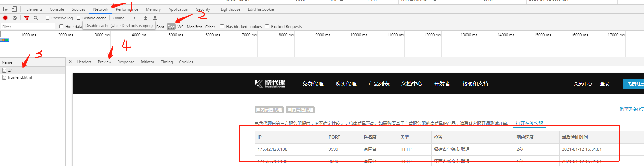Activate the inspect element picker icon

tap(5, 9)
